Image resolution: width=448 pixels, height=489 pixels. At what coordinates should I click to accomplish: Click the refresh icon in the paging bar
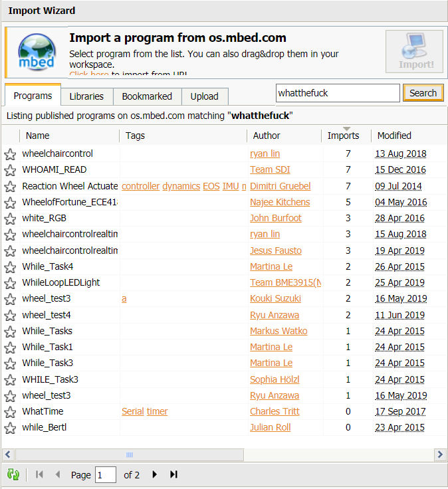pos(13,474)
